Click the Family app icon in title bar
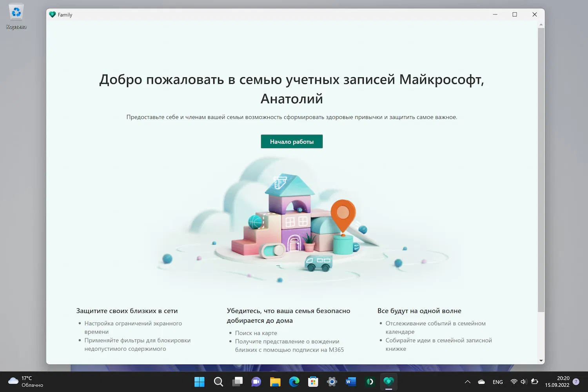This screenshot has height=392, width=588. click(53, 15)
